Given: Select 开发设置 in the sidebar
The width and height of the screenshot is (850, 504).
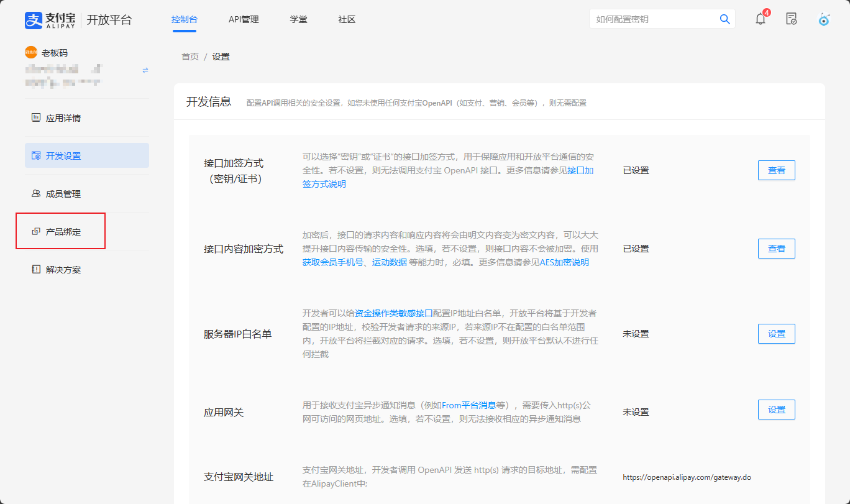Looking at the screenshot, I should (63, 156).
